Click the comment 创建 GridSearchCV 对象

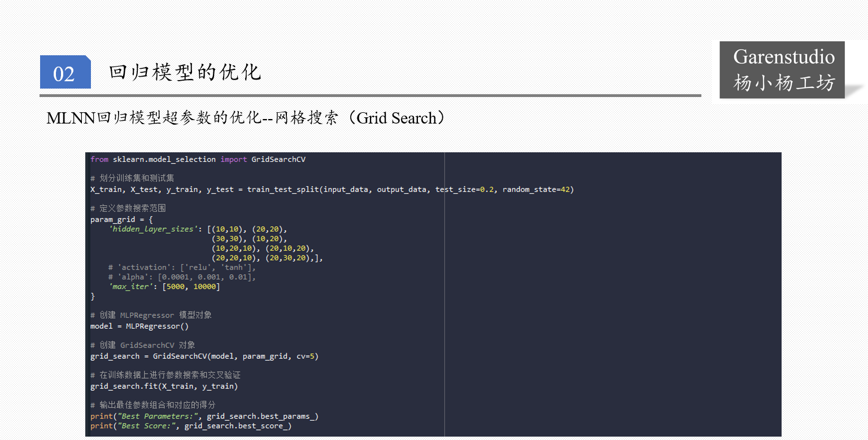[143, 345]
